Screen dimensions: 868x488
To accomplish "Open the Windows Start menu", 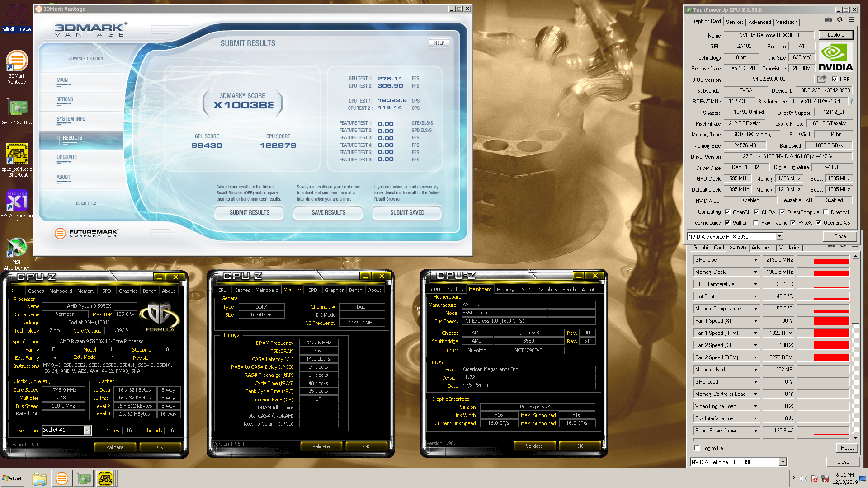I will point(12,479).
